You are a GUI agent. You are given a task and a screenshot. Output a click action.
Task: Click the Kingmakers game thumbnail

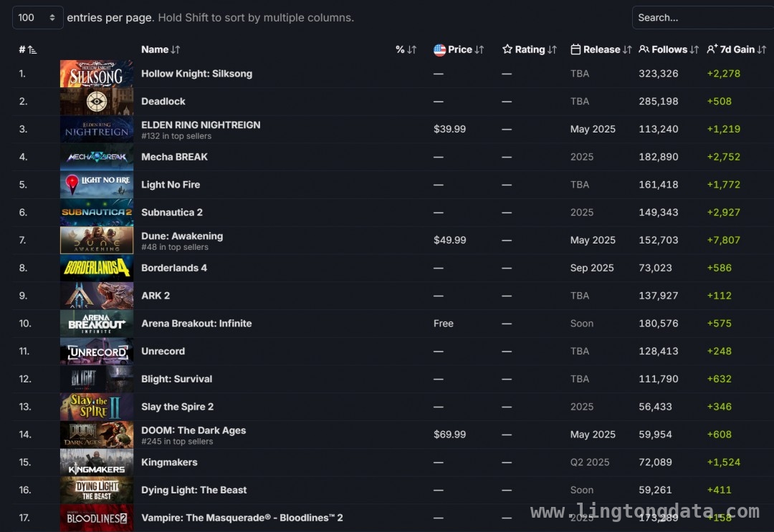coord(97,462)
